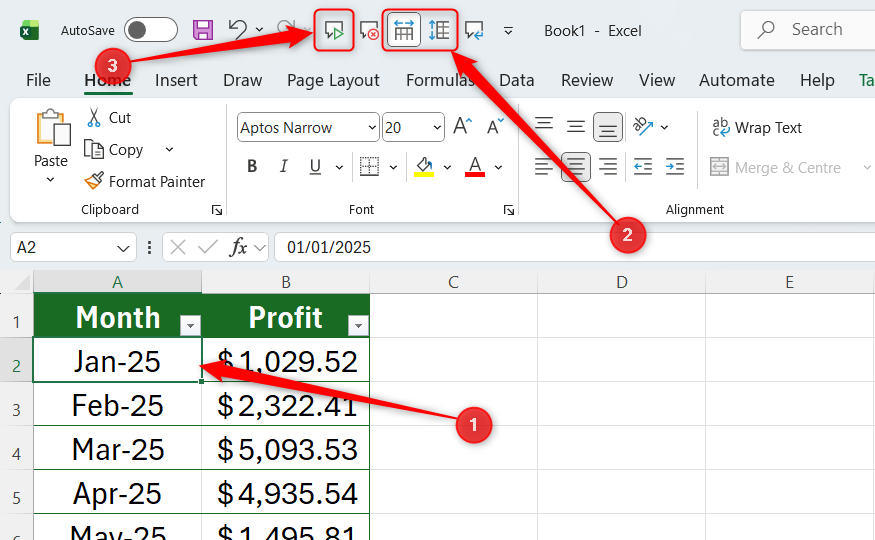Screen dimensions: 875x540
Task: Open the Profit column filter dropdown
Action: pyautogui.click(x=358, y=325)
